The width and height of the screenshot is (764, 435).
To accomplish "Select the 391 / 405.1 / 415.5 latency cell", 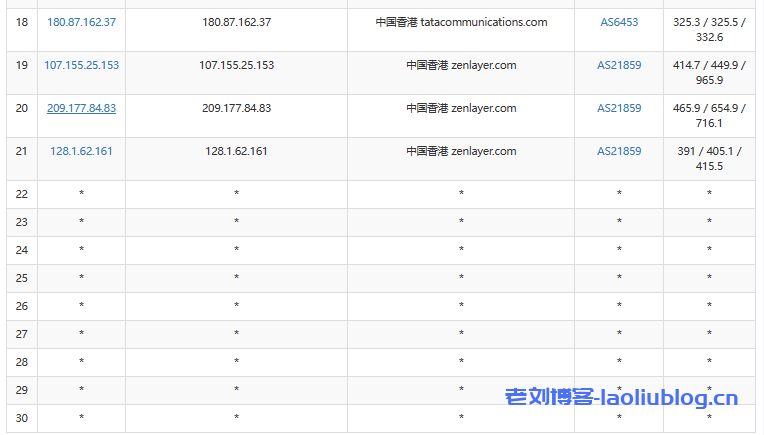I will (x=709, y=158).
